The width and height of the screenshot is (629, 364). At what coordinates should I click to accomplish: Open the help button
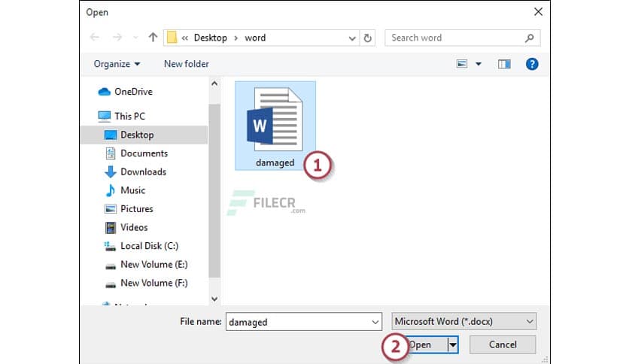532,64
